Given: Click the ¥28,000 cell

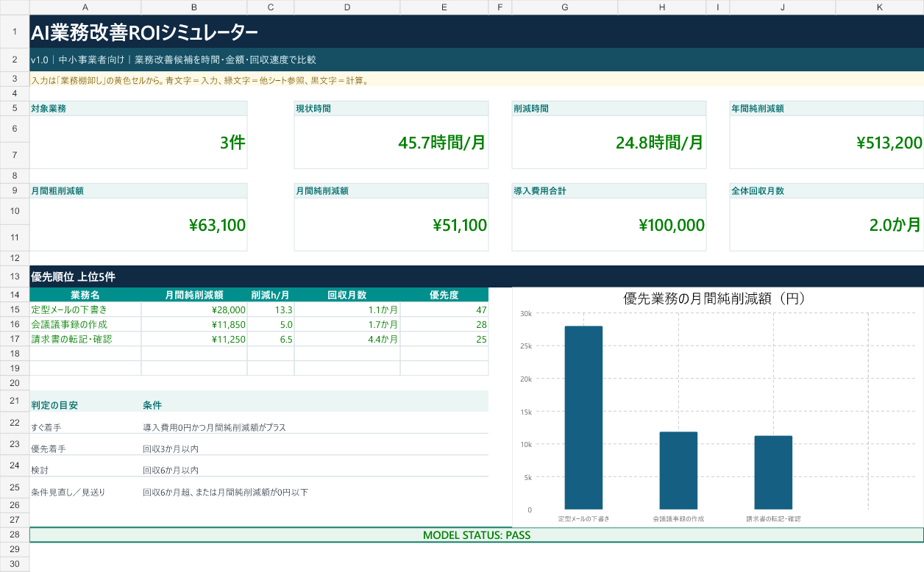Looking at the screenshot, I should click(x=194, y=310).
